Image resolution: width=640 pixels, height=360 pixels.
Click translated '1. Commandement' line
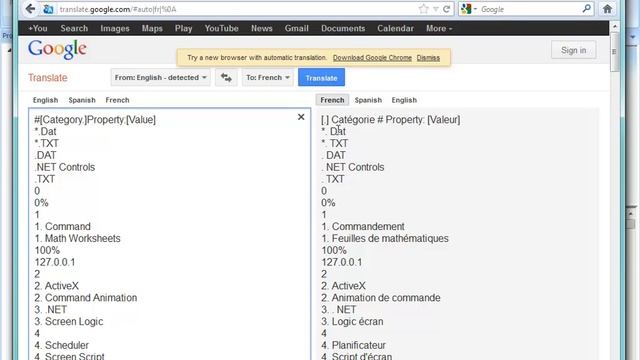pos(363,226)
